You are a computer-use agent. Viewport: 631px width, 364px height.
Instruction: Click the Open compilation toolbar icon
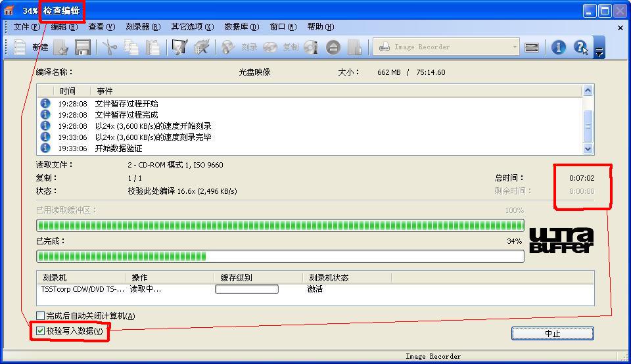point(60,47)
